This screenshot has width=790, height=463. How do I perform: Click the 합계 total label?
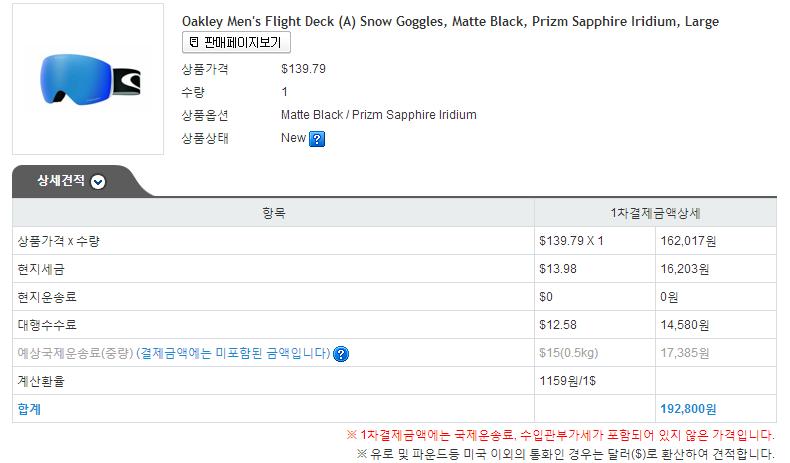29,409
